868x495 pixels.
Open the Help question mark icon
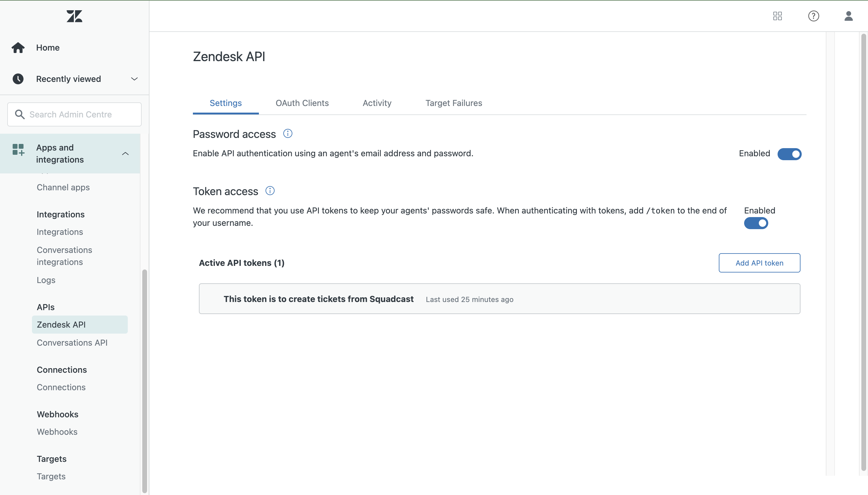(813, 16)
